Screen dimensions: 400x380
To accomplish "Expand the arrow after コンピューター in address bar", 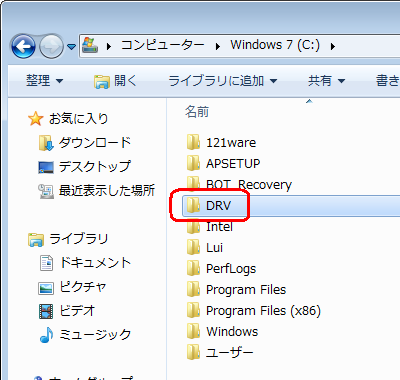I will (x=218, y=46).
